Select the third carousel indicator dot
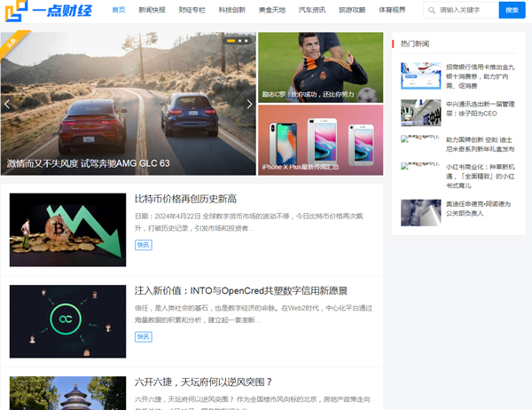Viewport: 532px width, 410px height. [x=246, y=41]
